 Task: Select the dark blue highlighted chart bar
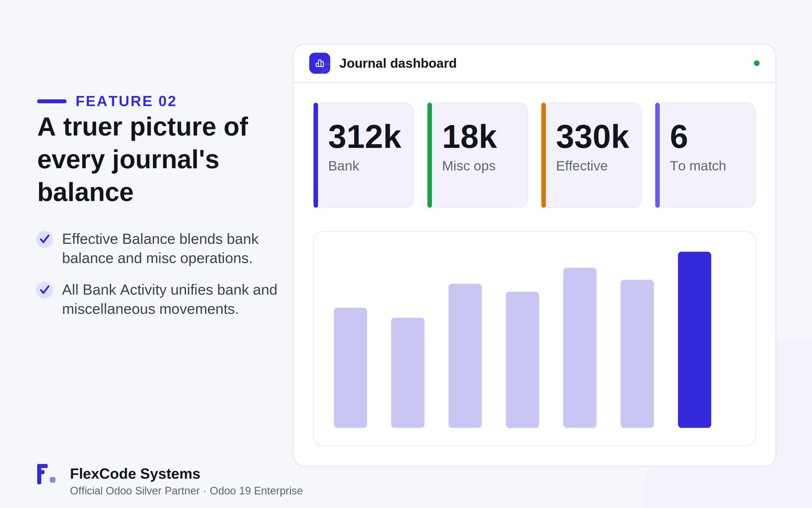694,340
